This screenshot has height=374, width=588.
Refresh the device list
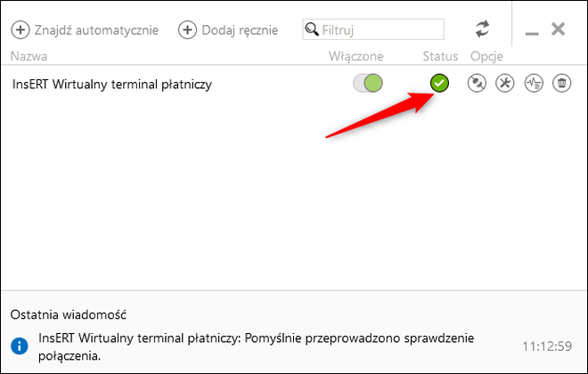pyautogui.click(x=482, y=29)
